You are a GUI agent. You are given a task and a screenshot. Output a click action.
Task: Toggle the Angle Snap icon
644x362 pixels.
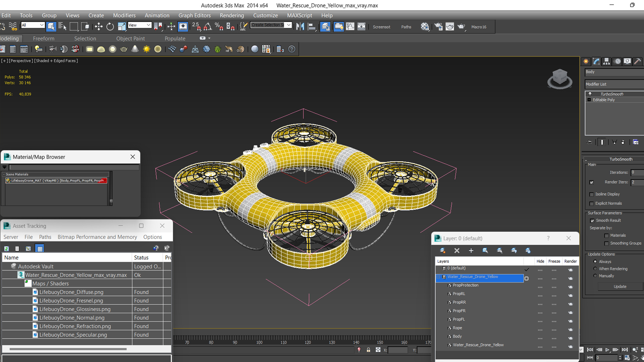coord(208,26)
